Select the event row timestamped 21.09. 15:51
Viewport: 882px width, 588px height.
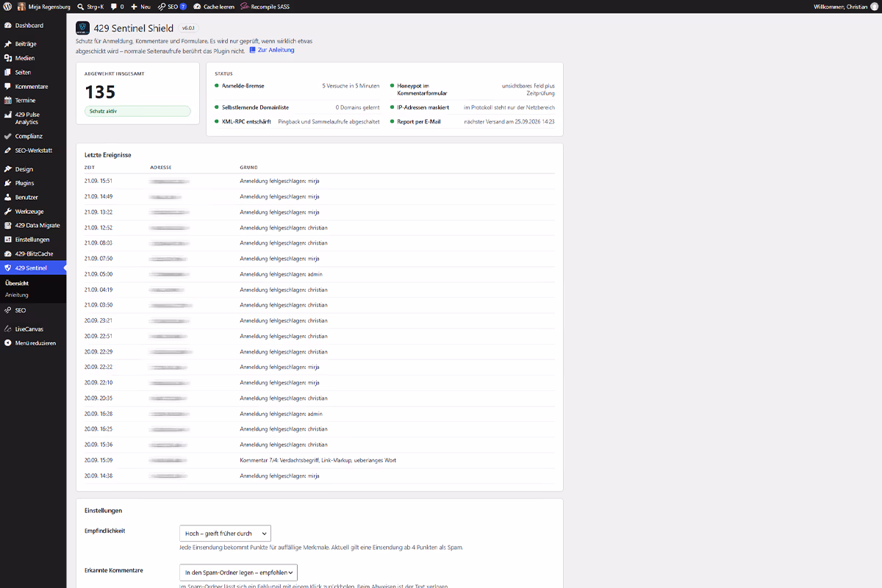tap(320, 181)
